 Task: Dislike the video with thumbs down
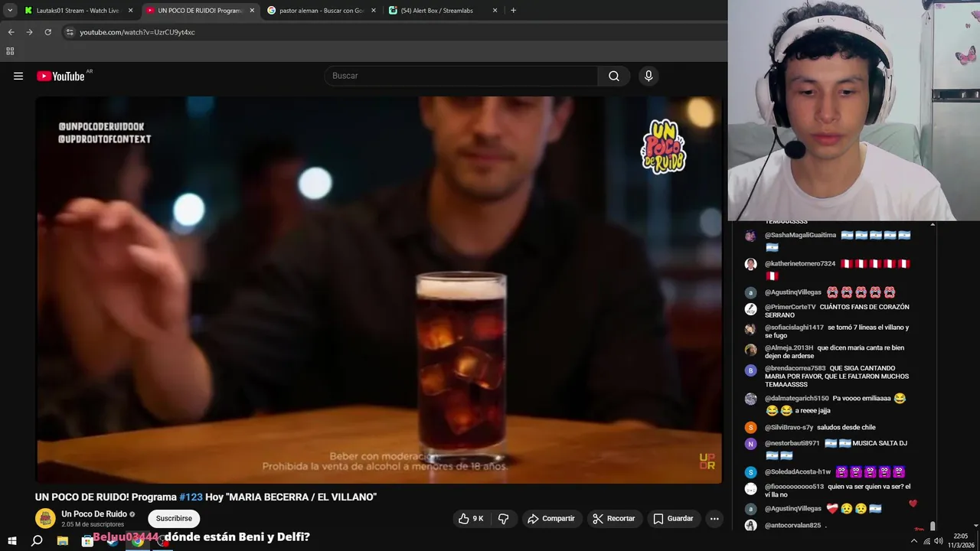click(x=503, y=518)
